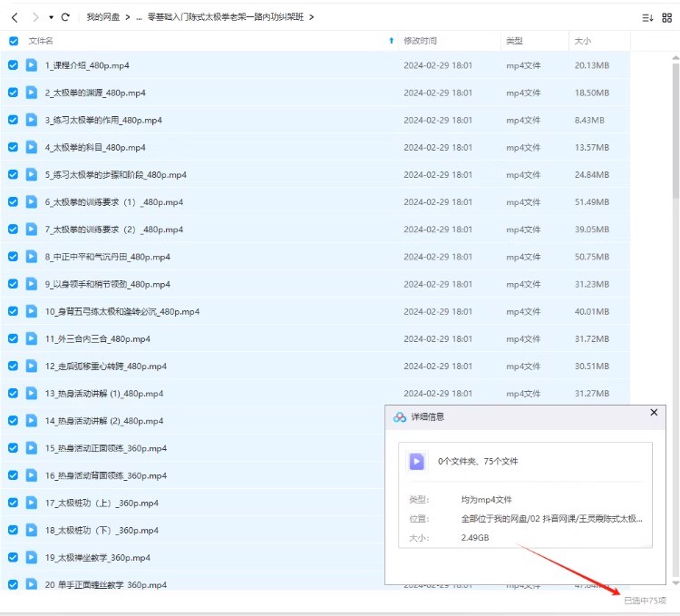Deselect the 10_身背五弓练太极和逢转必沉 file checkbox
Image resolution: width=680 pixels, height=616 pixels.
pyautogui.click(x=13, y=311)
